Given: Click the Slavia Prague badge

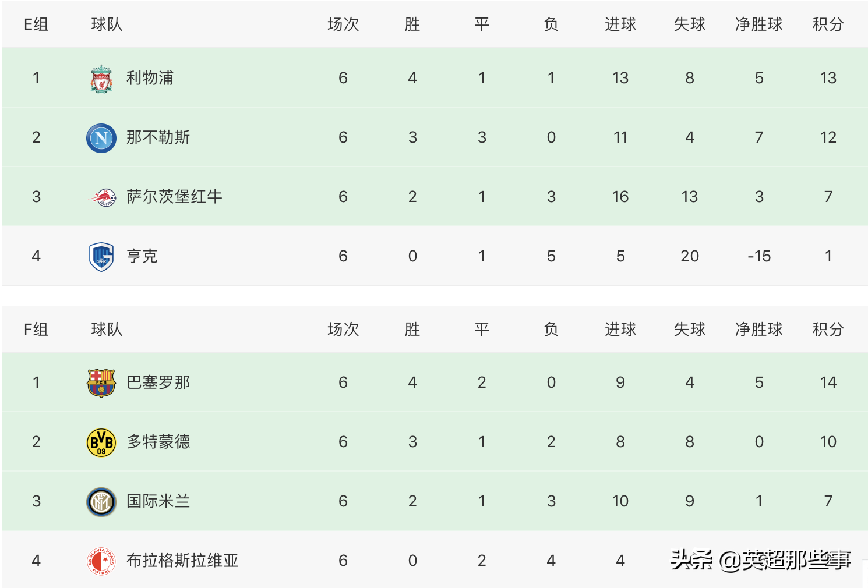Looking at the screenshot, I should pyautogui.click(x=101, y=561).
